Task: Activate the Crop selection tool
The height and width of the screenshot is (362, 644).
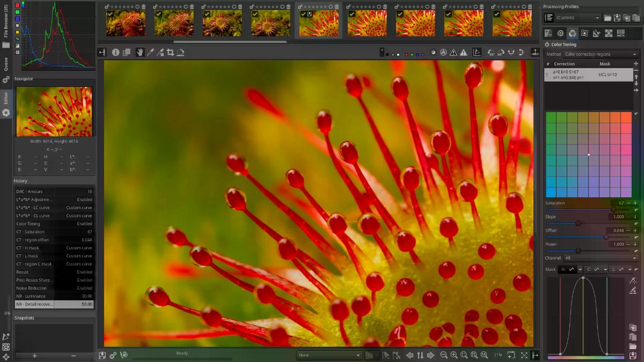Action: click(x=170, y=52)
